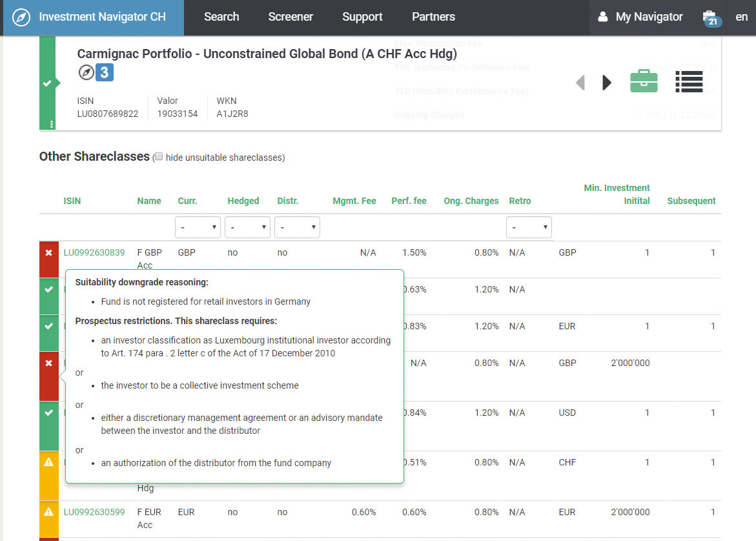This screenshot has height=541, width=756.
Task: Open the Curr. filter dropdown
Action: coord(198,227)
